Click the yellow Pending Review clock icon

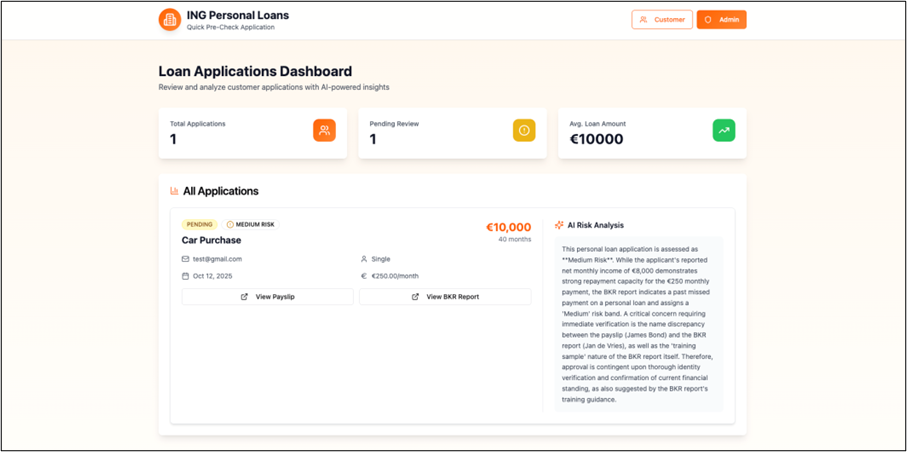pyautogui.click(x=524, y=130)
